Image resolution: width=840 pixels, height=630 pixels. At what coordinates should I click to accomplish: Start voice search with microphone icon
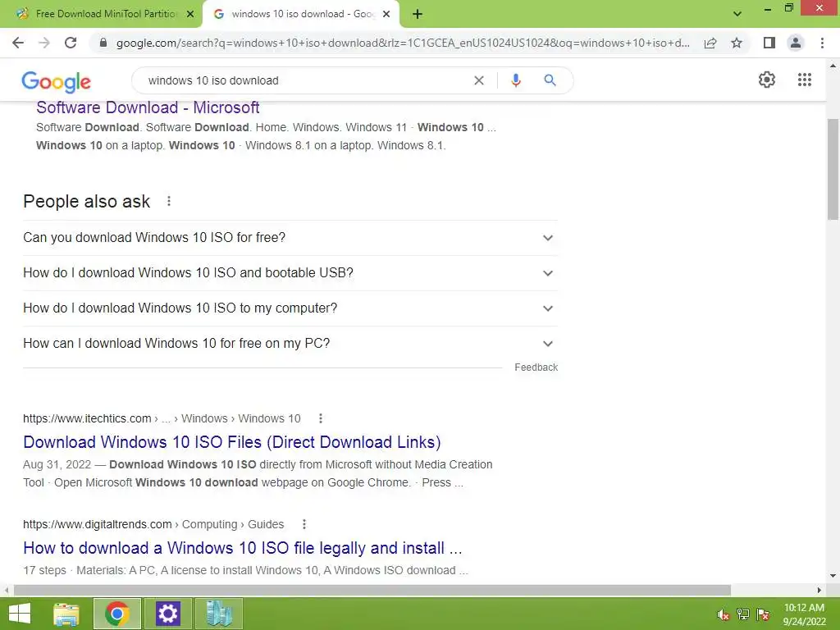coord(516,80)
